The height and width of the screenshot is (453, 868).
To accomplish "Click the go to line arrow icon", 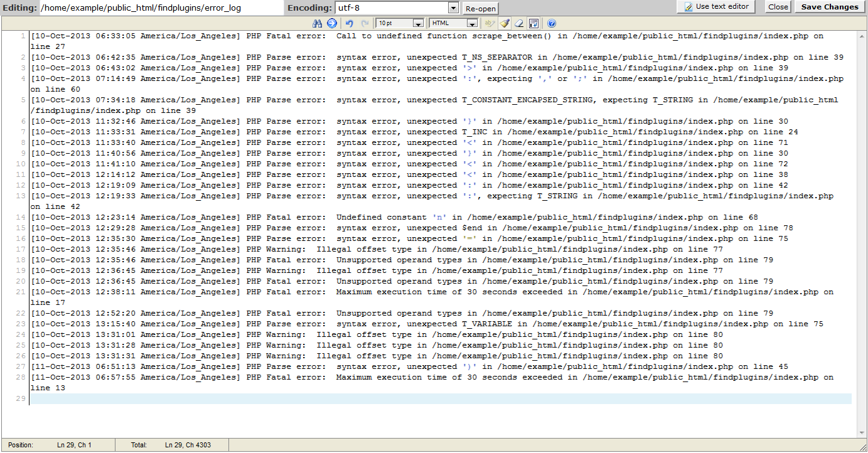I will point(332,23).
